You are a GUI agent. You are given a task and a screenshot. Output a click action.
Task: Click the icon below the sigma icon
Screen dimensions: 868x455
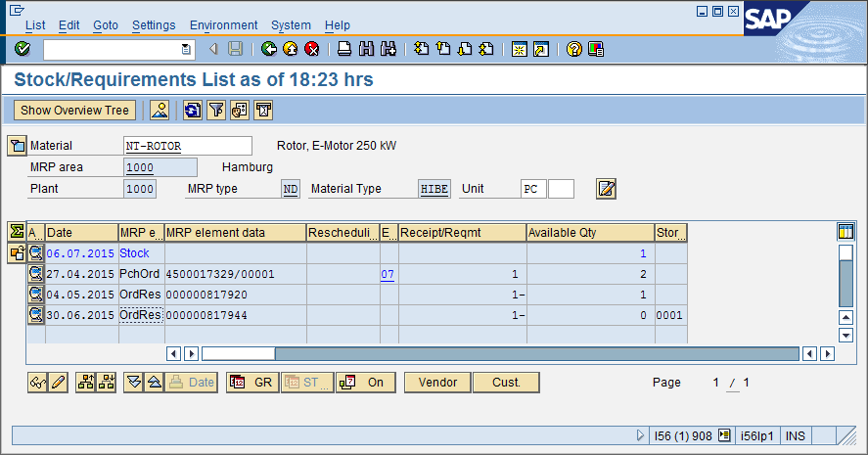click(17, 253)
